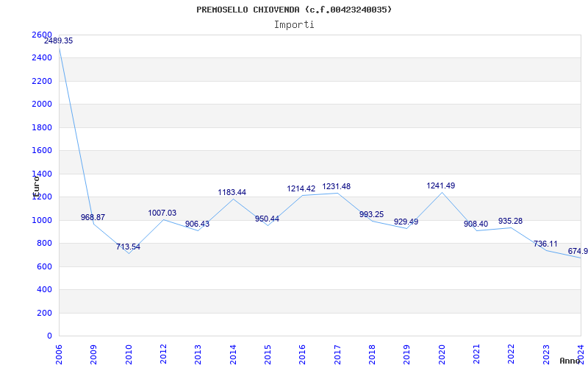Click the x-axis year 2009

pos(94,355)
